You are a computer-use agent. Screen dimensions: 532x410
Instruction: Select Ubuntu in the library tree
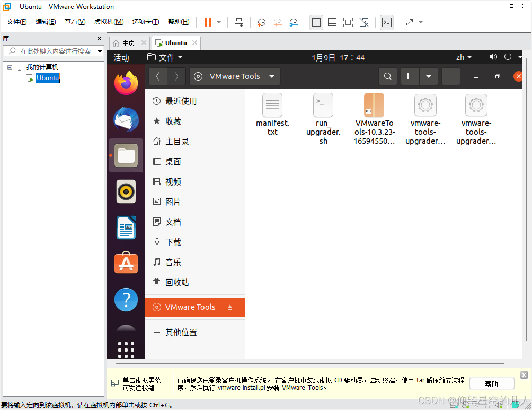[48, 78]
